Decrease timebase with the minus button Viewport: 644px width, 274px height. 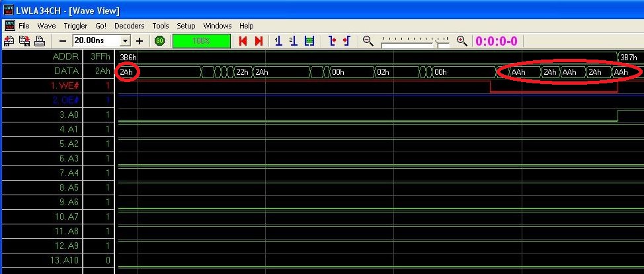[63, 41]
